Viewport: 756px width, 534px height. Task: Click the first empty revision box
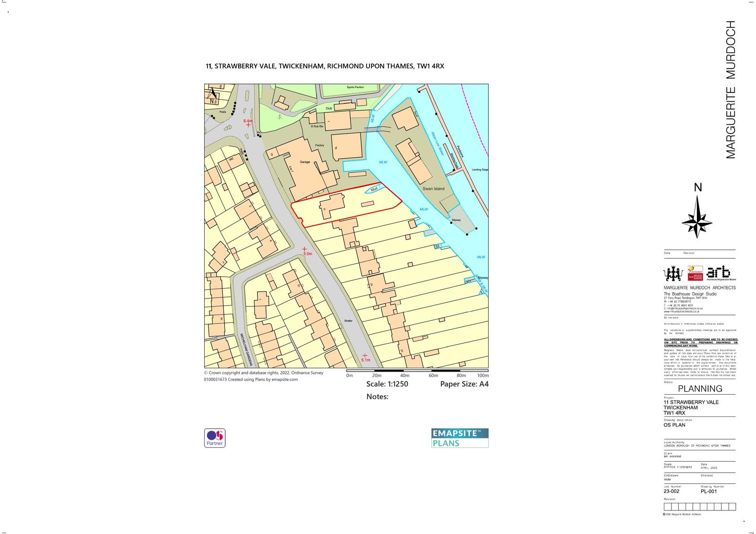pos(668,507)
